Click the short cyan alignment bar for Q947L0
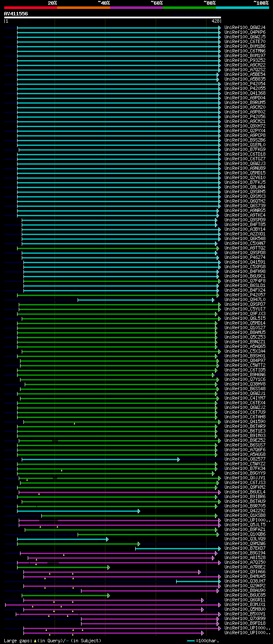The image size is (273, 644). point(146,300)
